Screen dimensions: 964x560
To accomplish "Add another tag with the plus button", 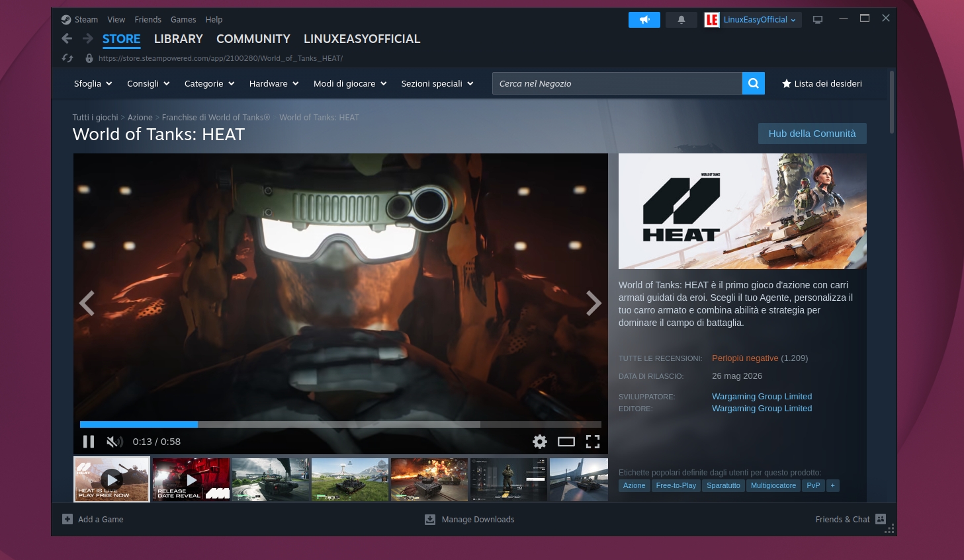I will coord(833,485).
